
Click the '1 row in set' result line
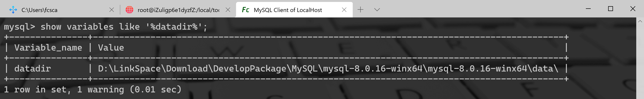(92, 90)
